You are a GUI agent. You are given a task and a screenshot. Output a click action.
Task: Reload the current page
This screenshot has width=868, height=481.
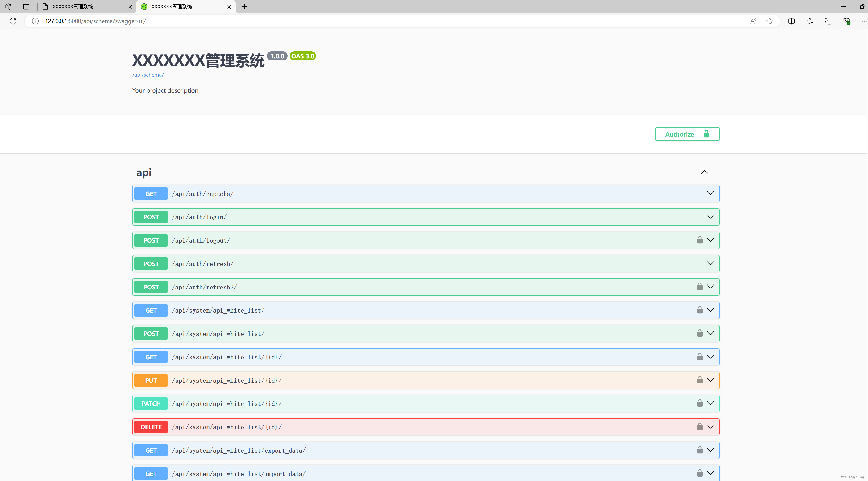[x=13, y=21]
